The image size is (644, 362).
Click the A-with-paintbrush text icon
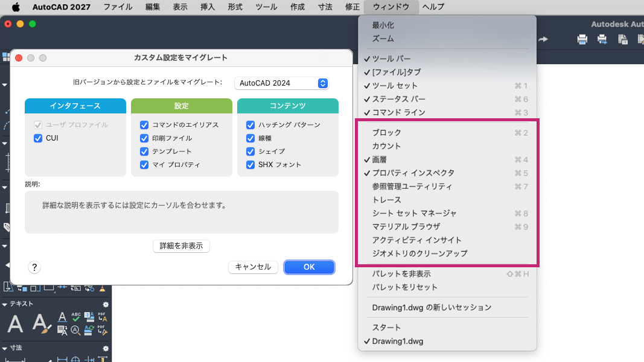pos(42,324)
